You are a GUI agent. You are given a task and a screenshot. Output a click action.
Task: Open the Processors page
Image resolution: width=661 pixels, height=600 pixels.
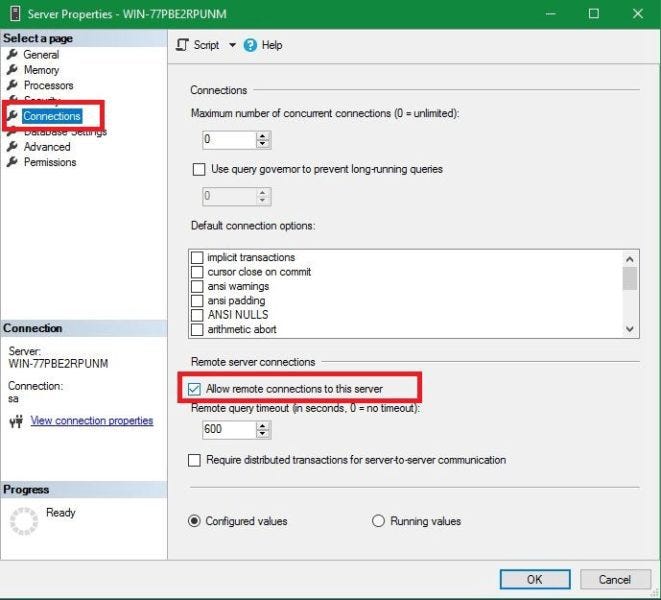(48, 85)
